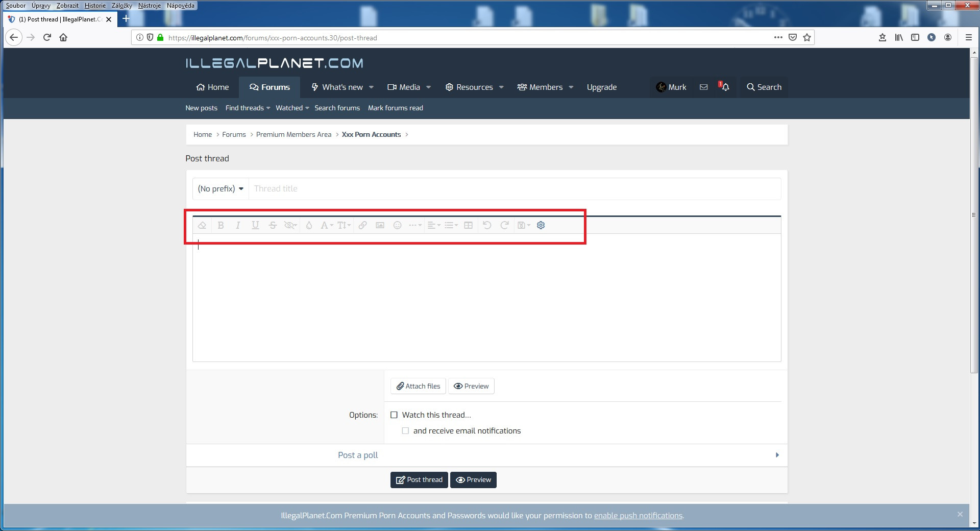Click the undo icon in editor
Viewport: 980px width, 531px height.
(x=487, y=225)
